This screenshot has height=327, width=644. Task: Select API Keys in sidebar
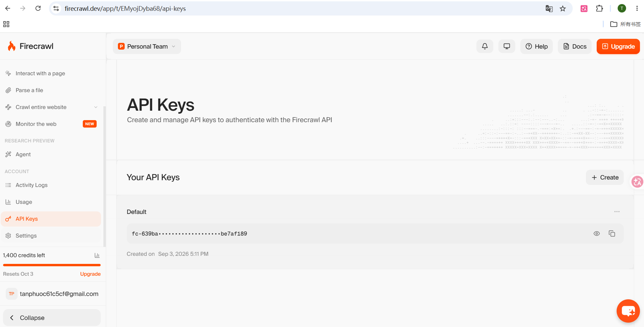click(51, 219)
